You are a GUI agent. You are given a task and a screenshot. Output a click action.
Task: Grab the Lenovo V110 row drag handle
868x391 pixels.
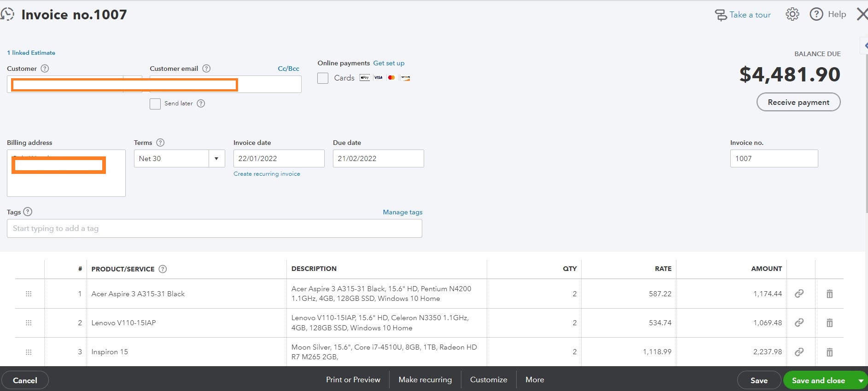coord(29,323)
